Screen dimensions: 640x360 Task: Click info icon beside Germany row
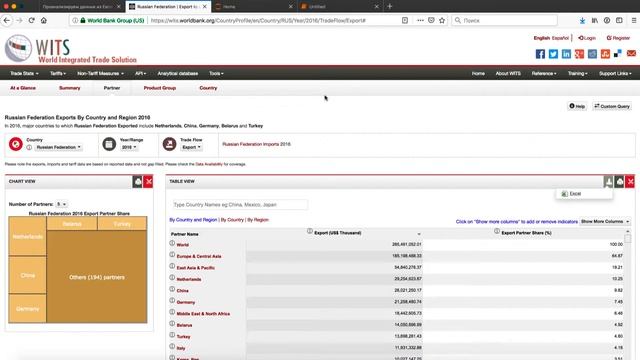(x=172, y=300)
